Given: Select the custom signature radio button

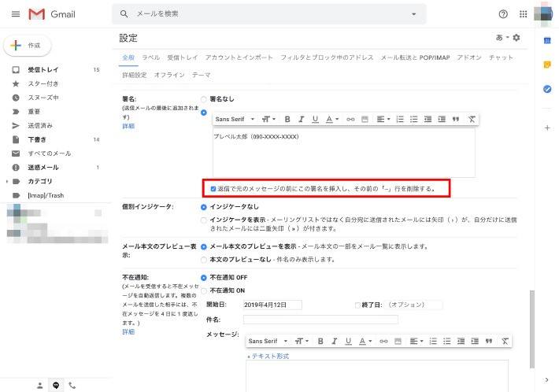Looking at the screenshot, I should [x=204, y=113].
